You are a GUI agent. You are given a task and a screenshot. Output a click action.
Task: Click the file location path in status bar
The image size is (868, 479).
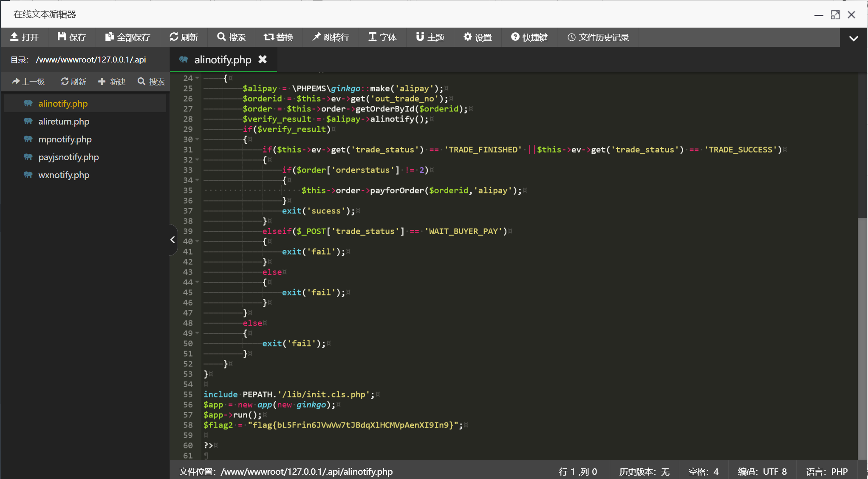[286, 471]
